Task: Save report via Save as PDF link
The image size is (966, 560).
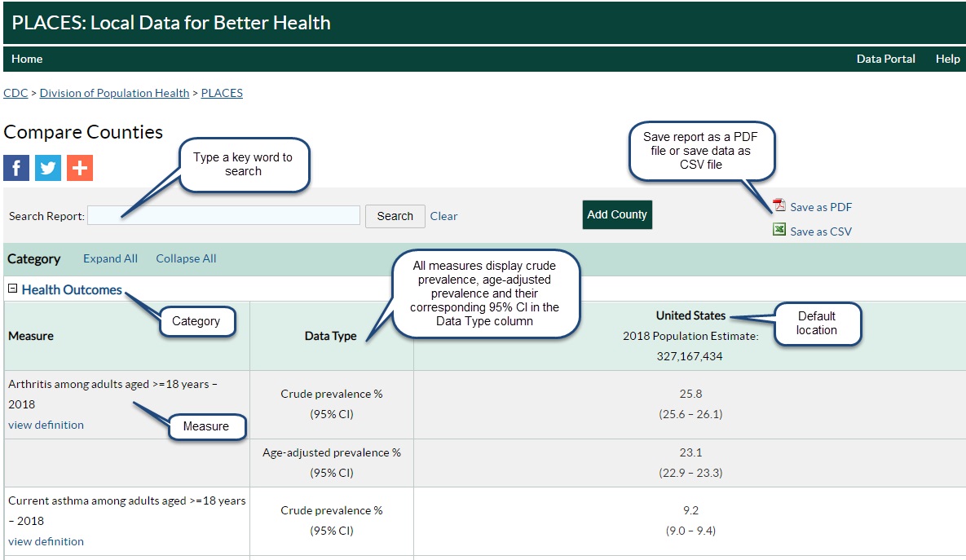Action: click(821, 207)
